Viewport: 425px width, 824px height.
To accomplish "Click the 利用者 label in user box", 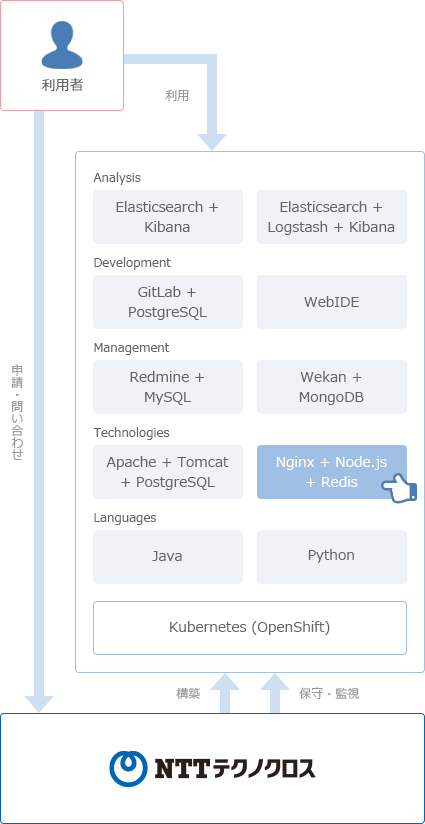I will click(62, 85).
